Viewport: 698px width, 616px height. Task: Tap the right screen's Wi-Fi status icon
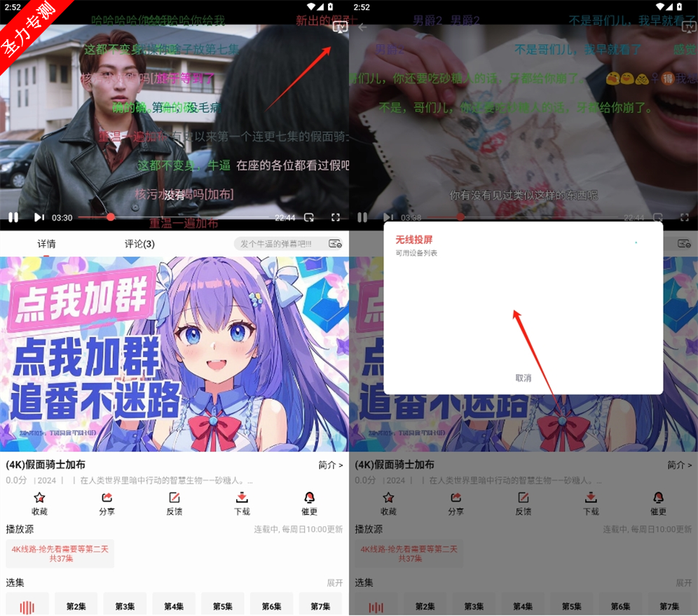coord(659,7)
